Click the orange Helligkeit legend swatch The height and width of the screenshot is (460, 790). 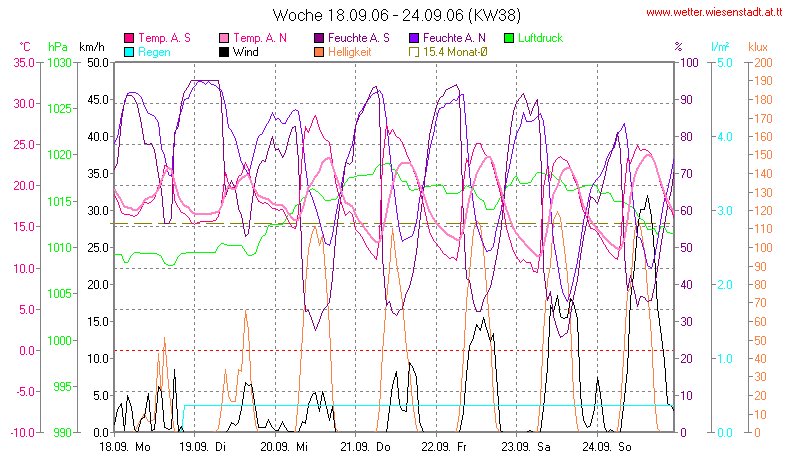[x=320, y=51]
